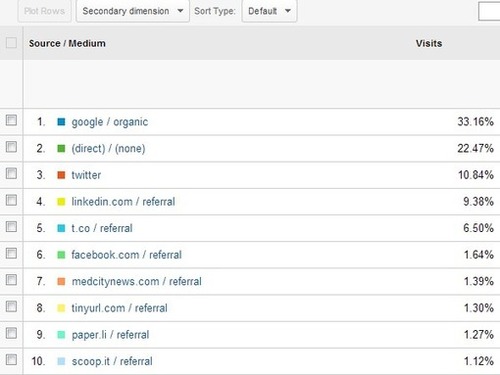Open the linkedin.com / referral link
This screenshot has height=375, width=500.
tap(123, 202)
